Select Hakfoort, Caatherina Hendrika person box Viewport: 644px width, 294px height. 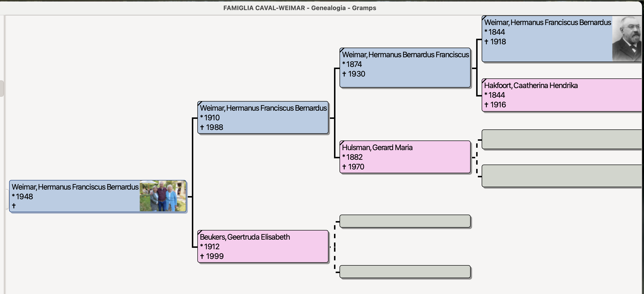pyautogui.click(x=561, y=95)
